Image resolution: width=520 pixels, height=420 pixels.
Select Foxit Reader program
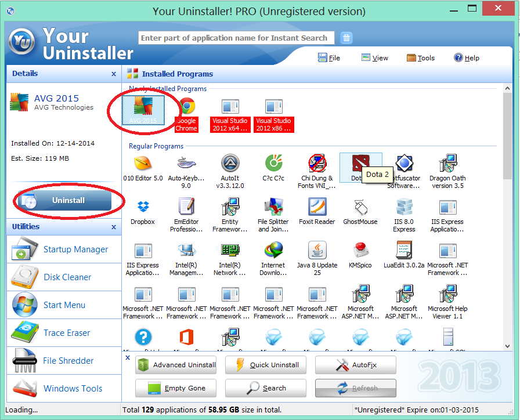coord(317,212)
